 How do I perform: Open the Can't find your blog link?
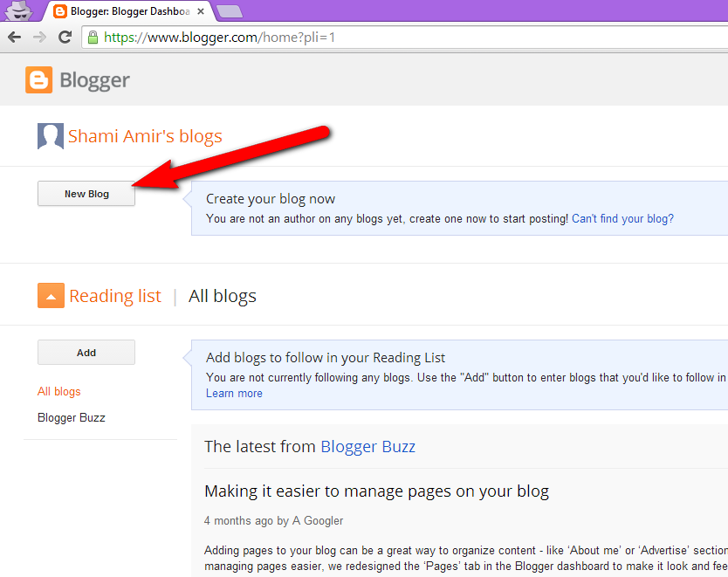pyautogui.click(x=622, y=218)
